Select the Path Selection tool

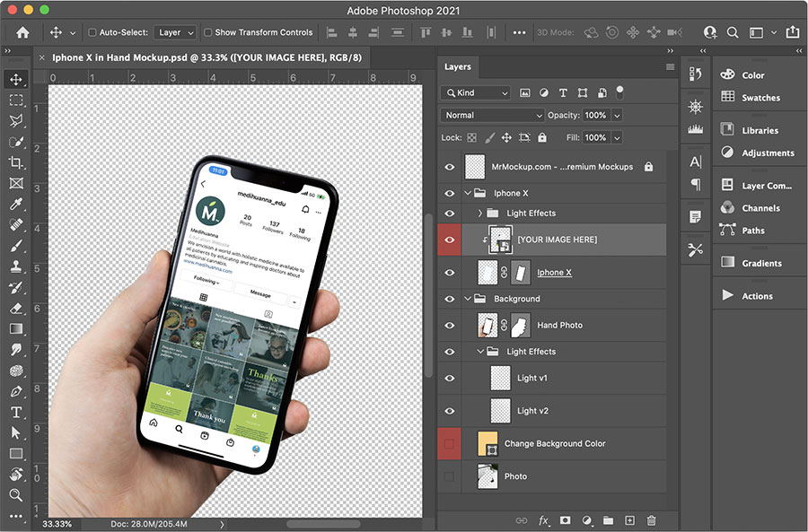click(x=16, y=433)
